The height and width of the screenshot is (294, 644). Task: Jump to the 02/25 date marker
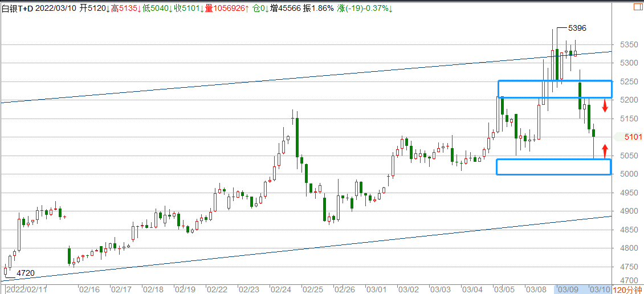tap(312, 289)
